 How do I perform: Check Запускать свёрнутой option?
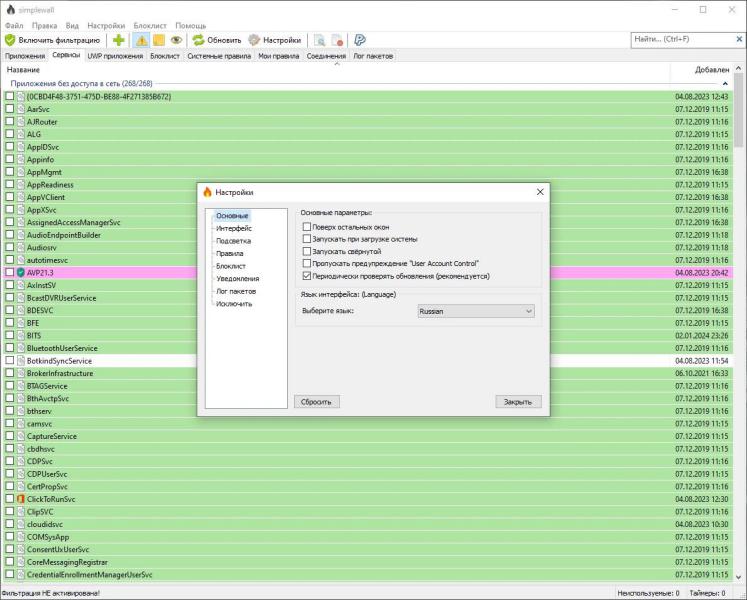point(307,251)
